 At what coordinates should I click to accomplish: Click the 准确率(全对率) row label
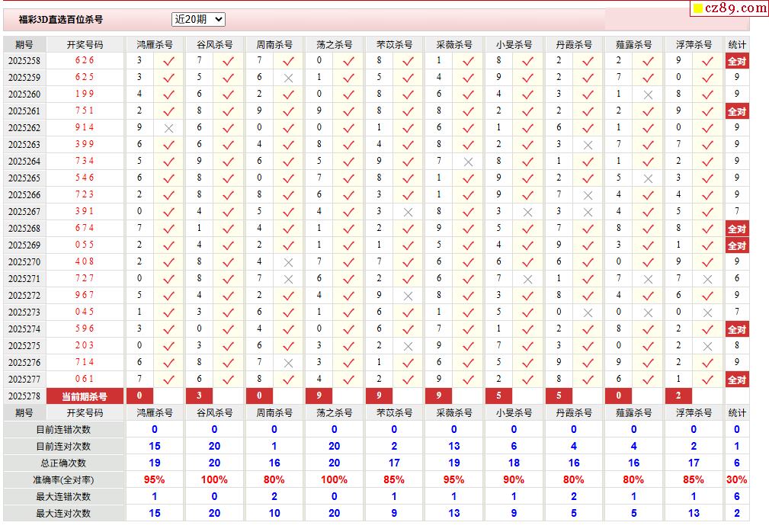63,479
